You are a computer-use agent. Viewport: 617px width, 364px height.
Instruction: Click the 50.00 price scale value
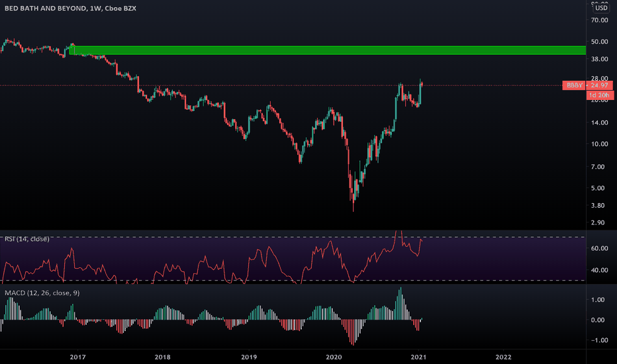click(x=599, y=42)
